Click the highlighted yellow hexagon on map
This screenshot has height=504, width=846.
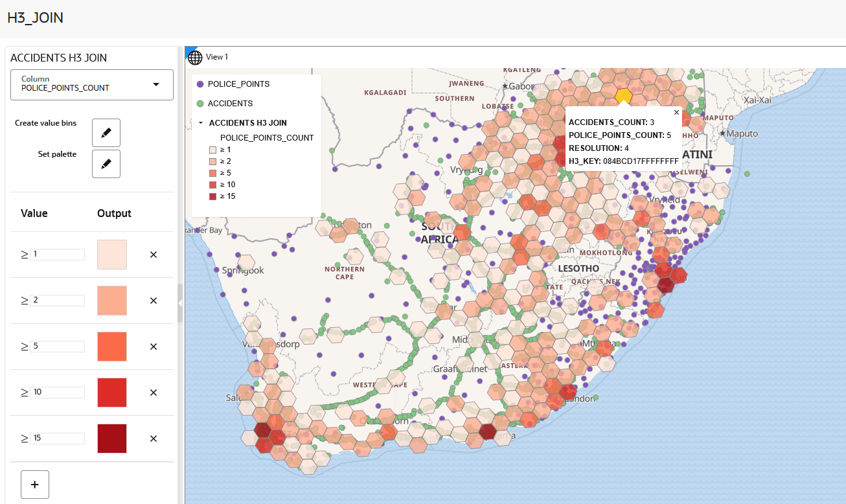click(623, 96)
